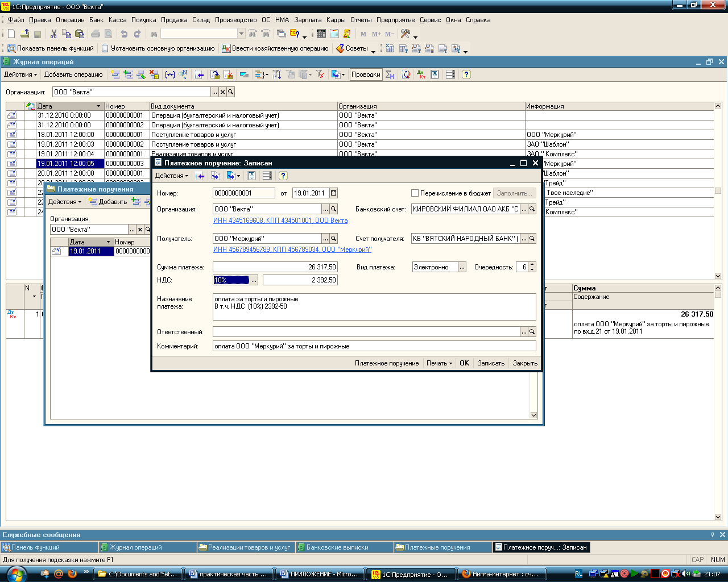Click the mark for deletion icon in the journal toolbar
Screen dimensions: 728x582
click(154, 74)
